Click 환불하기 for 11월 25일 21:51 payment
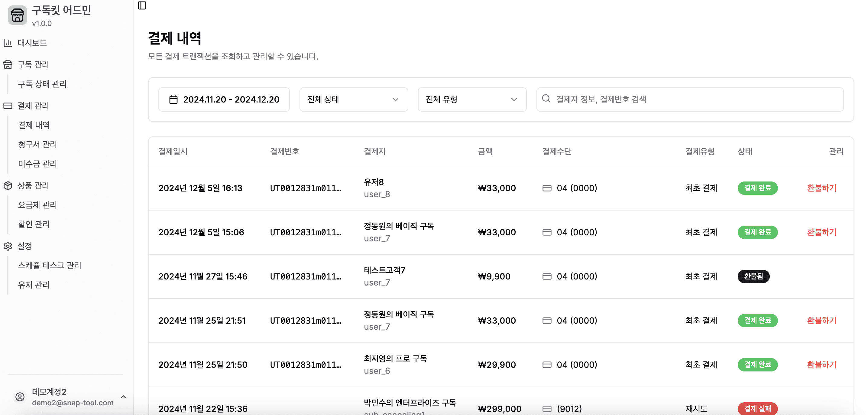This screenshot has width=868, height=415. [x=821, y=321]
